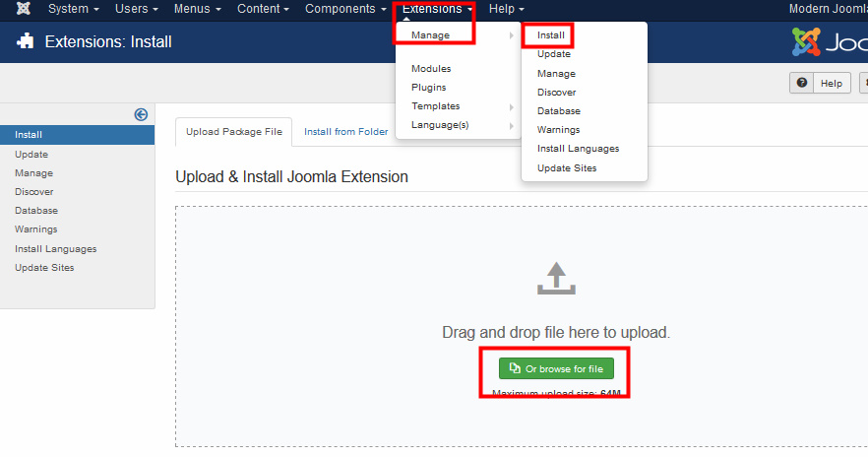
Task: Click the Help toolbar button
Action: point(820,83)
